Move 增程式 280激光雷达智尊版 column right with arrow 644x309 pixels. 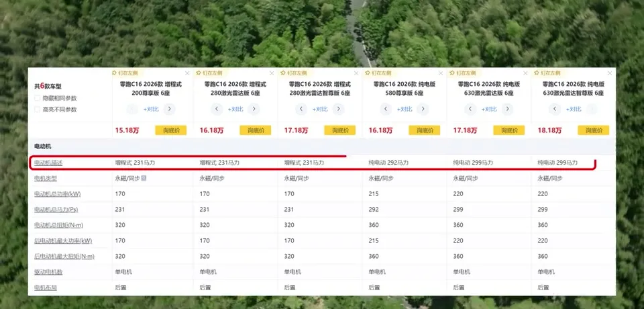[338, 109]
